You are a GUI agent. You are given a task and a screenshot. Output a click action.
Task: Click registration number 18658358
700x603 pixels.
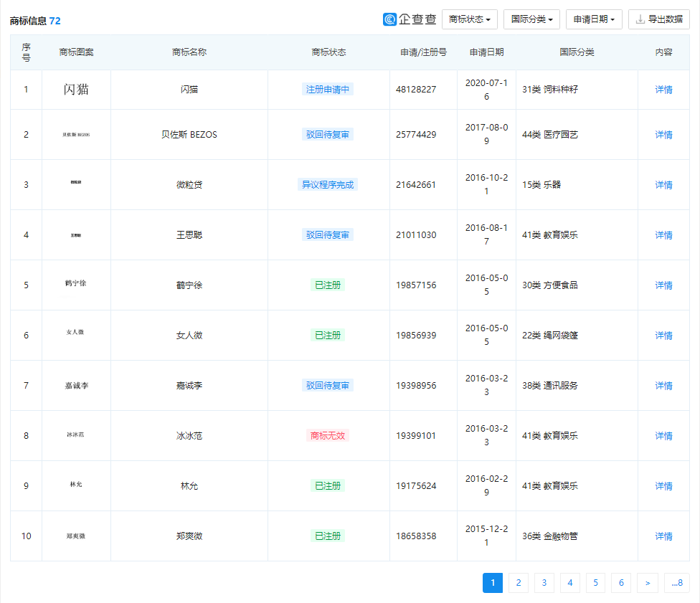point(416,536)
